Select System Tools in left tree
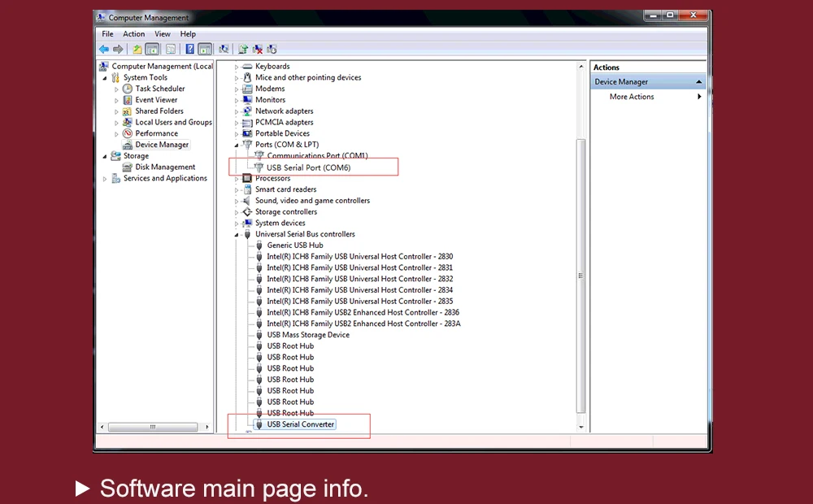This screenshot has width=813, height=504. [x=146, y=77]
